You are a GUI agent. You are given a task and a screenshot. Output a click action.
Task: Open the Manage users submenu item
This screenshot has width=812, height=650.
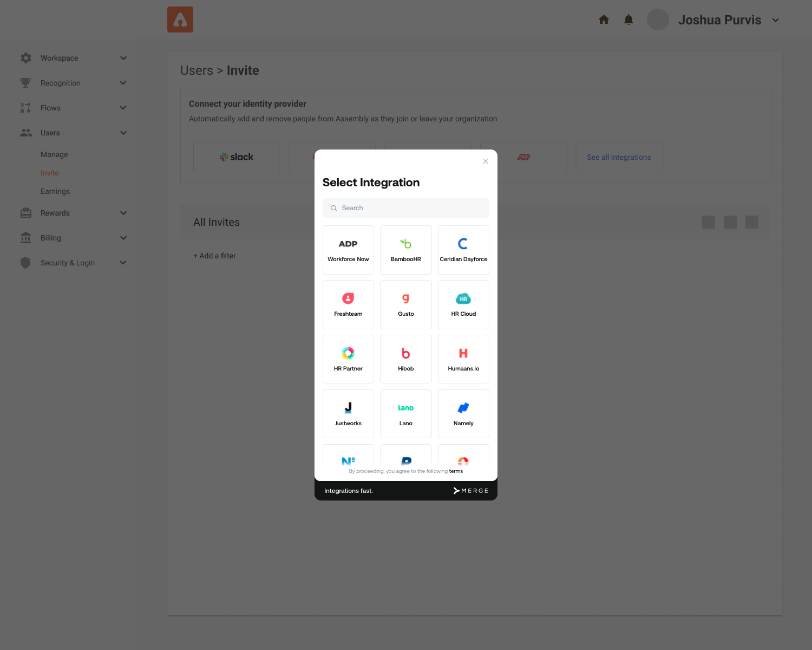point(54,154)
